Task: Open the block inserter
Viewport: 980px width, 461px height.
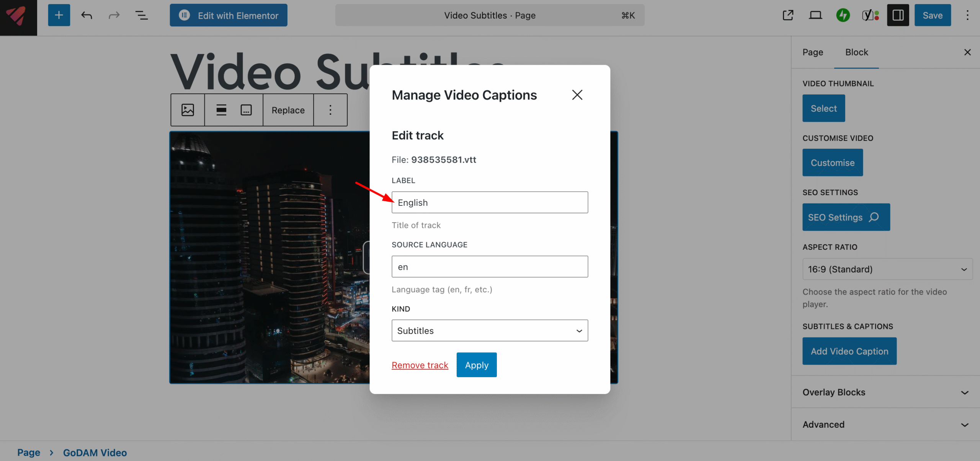Action: coord(59,15)
